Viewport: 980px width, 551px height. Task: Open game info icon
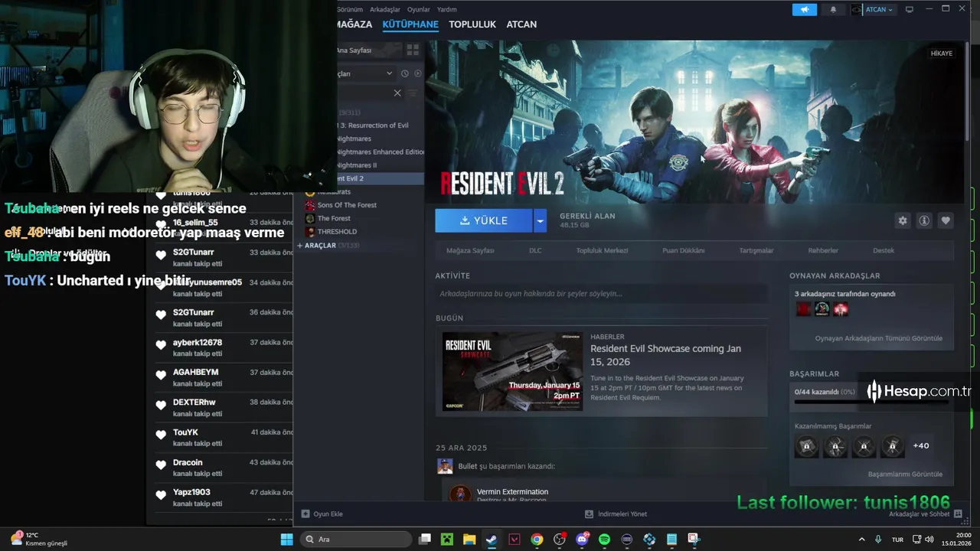click(924, 220)
